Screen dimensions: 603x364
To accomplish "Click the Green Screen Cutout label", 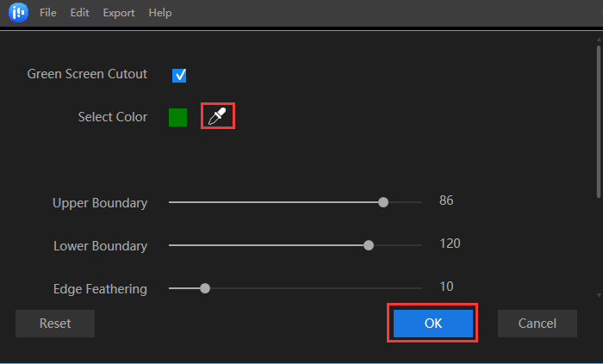I will (87, 74).
